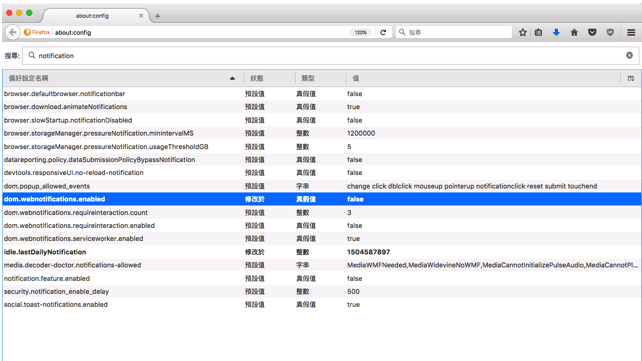Select dataSubmissionPolicyBypassNotification preference

pos(321,160)
